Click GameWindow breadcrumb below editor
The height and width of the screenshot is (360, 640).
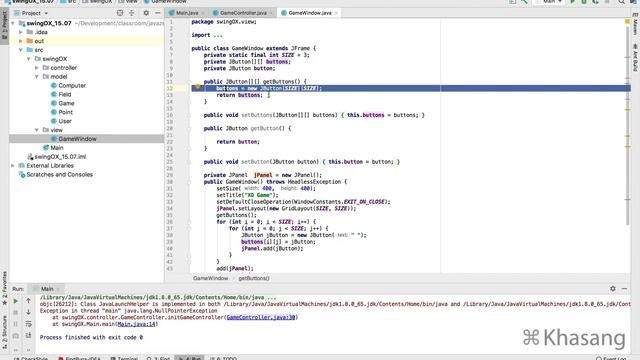click(x=211, y=278)
